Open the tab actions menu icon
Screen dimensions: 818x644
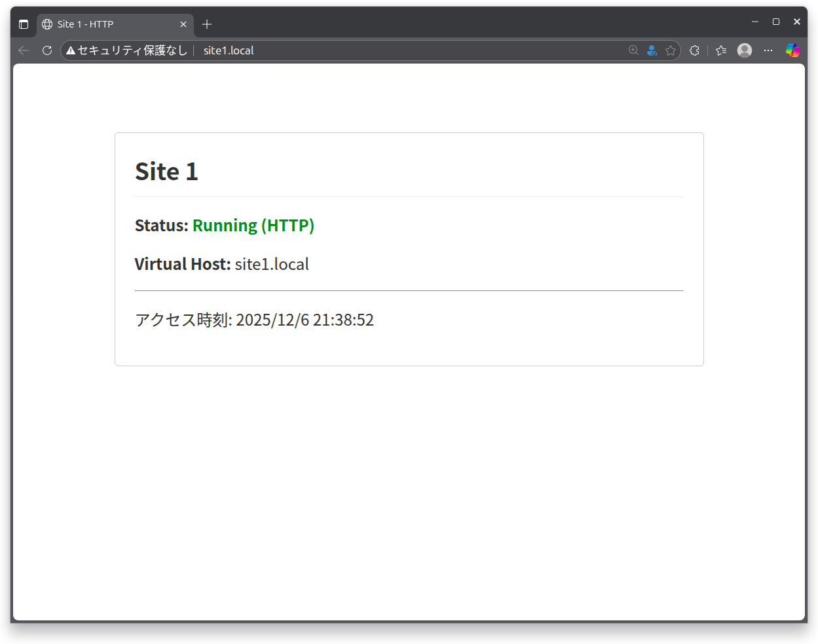[24, 24]
